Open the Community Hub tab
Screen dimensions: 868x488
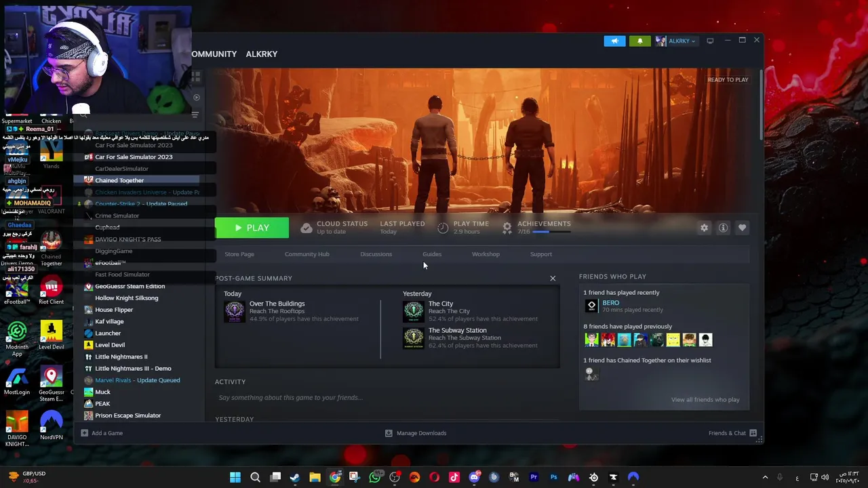tap(307, 254)
